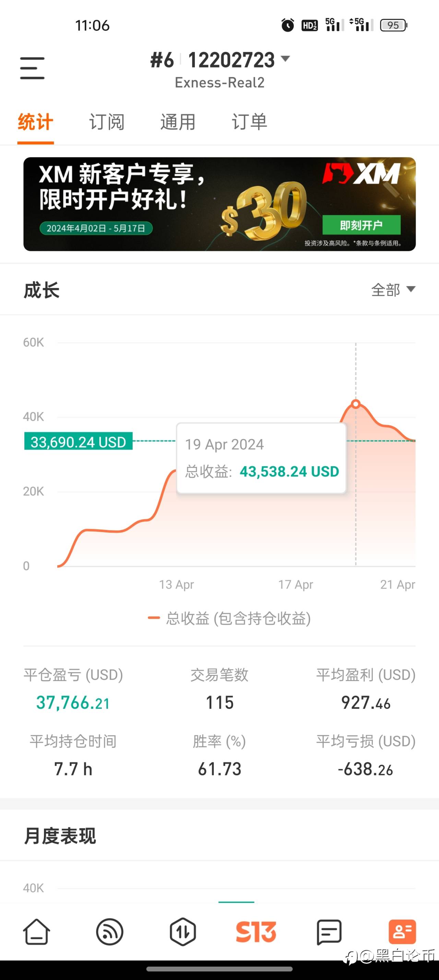Open the hamburger menu
The height and width of the screenshot is (980, 439).
[32, 68]
